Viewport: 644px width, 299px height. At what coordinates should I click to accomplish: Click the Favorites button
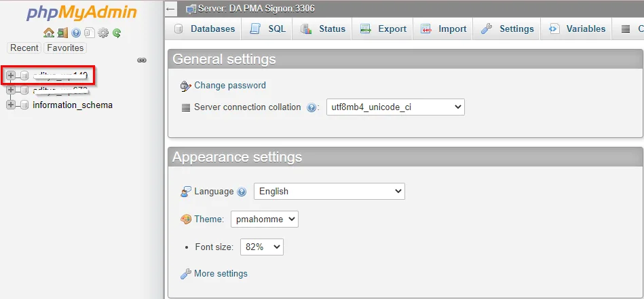[65, 48]
